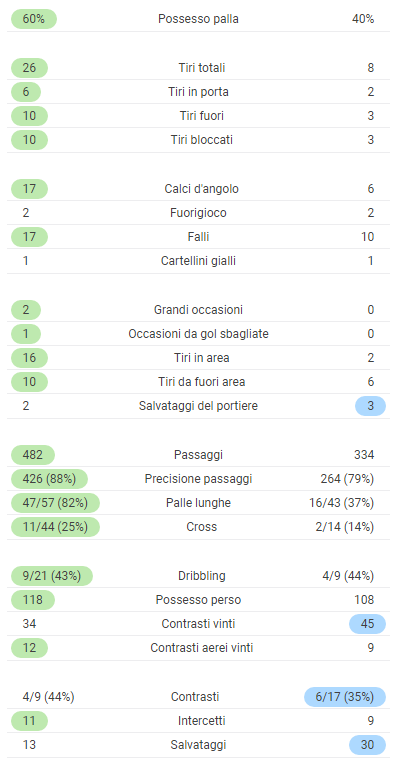Image resolution: width=395 pixels, height=767 pixels.
Task: Click the Grandi occasioni label
Action: tap(198, 310)
